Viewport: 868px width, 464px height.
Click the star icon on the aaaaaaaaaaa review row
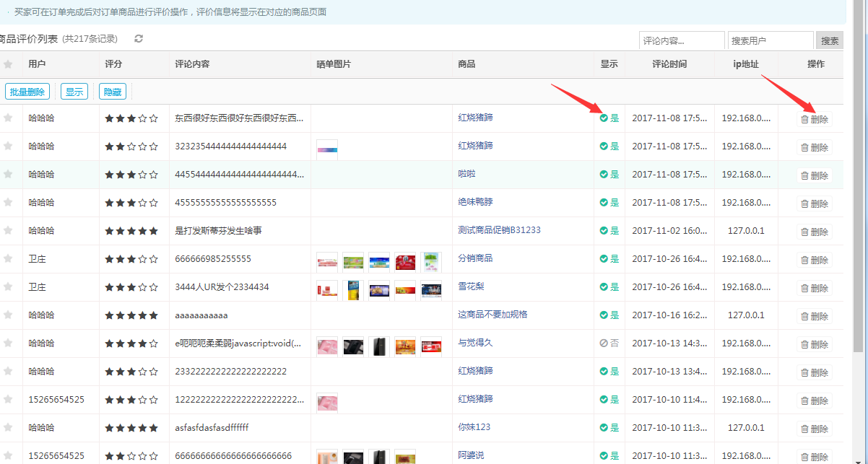point(8,315)
